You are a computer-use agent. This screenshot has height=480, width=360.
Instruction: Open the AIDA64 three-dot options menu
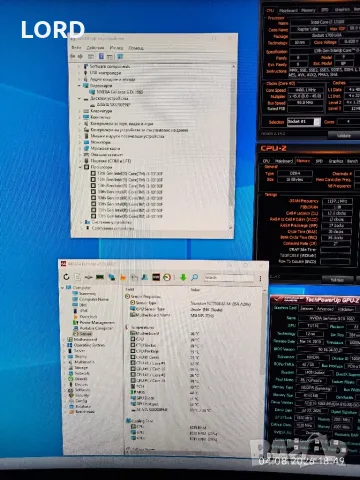point(260,278)
